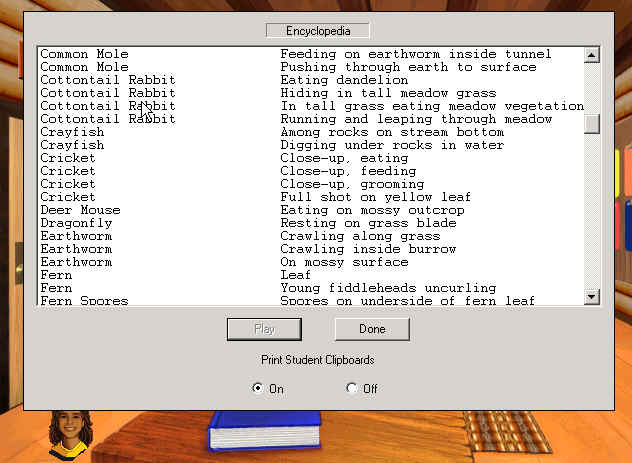Select Common Mole feeding on earthworm row
632x463 pixels.
pyautogui.click(x=311, y=54)
